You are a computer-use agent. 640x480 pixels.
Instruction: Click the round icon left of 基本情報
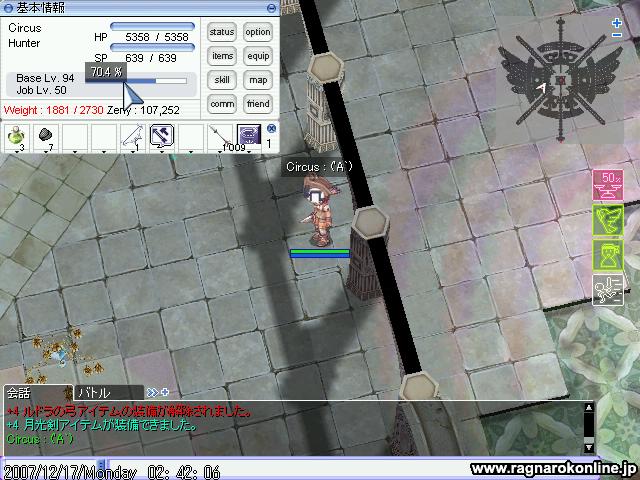point(8,8)
